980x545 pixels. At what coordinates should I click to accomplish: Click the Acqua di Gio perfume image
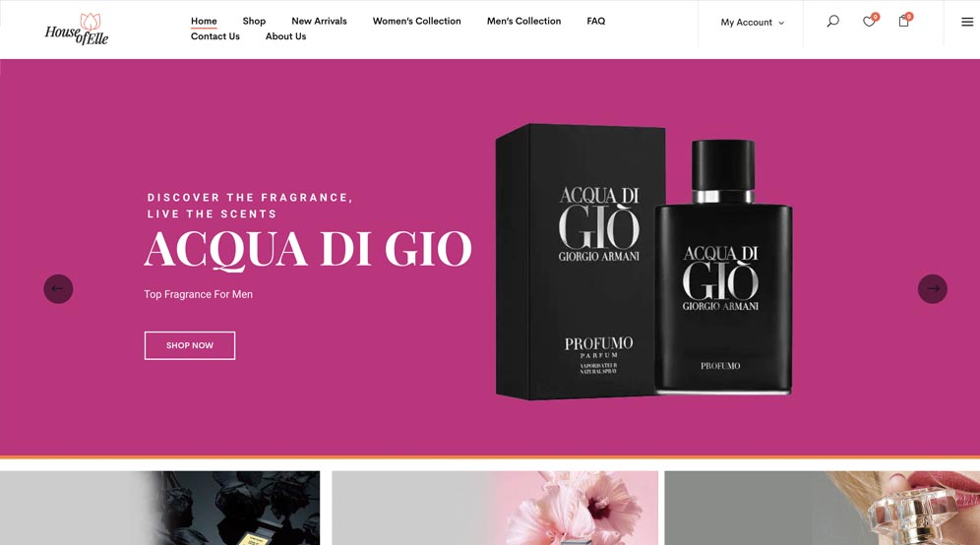point(643,262)
